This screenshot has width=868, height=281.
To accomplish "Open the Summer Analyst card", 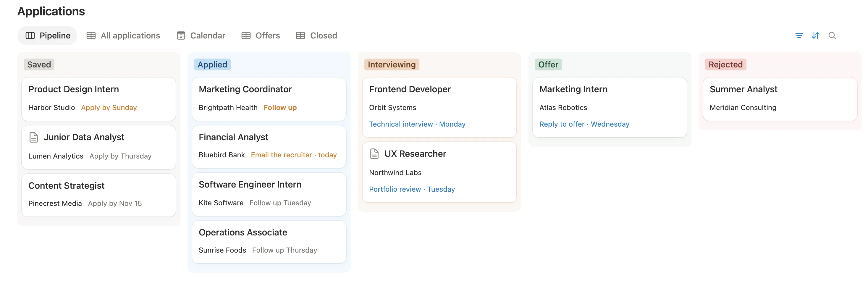I will pos(780,99).
